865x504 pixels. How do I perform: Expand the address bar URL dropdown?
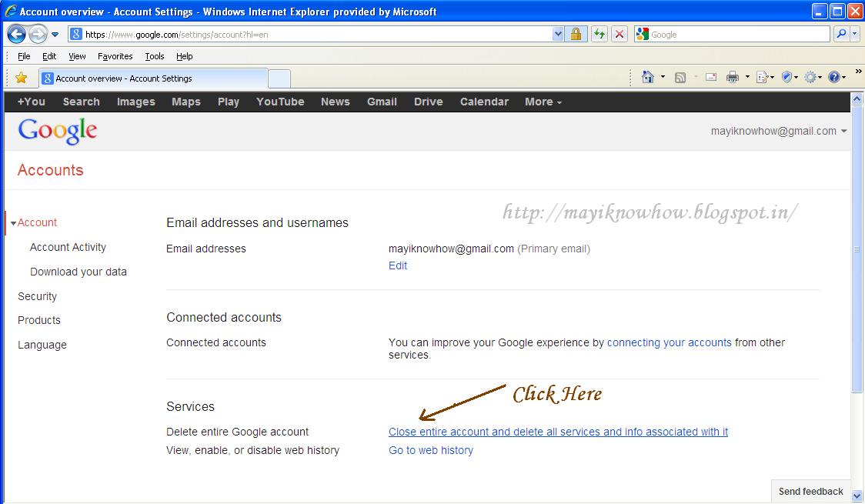click(x=558, y=34)
